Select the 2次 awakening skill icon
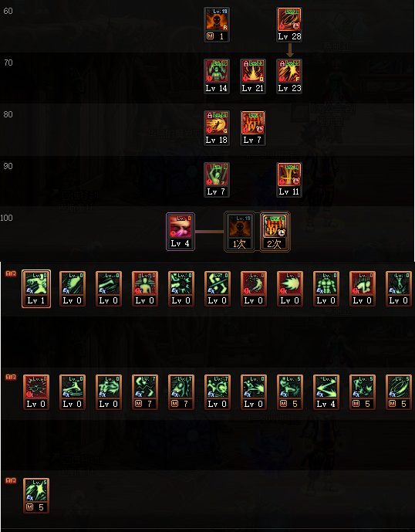 [275, 232]
